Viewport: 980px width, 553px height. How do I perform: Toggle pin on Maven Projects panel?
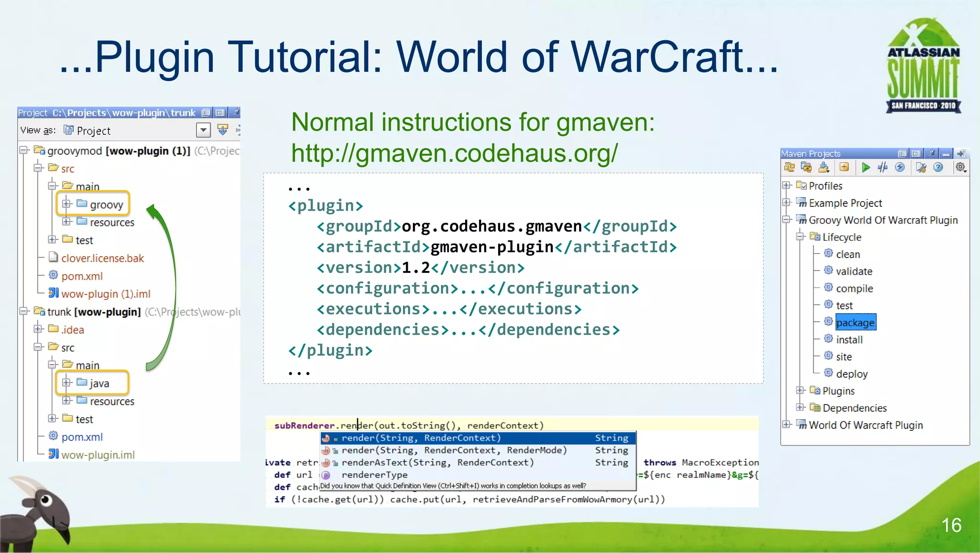[931, 154]
